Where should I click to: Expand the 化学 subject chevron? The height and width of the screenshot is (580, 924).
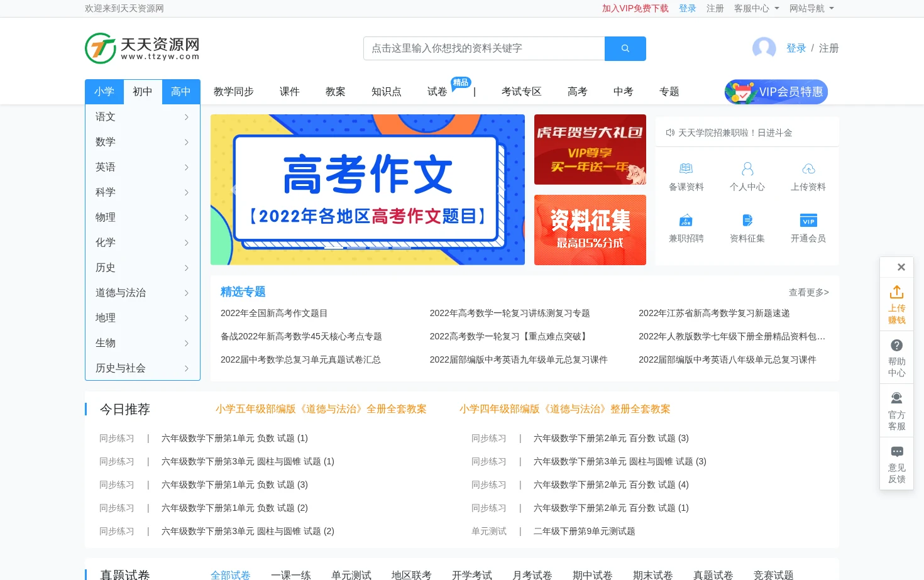point(187,243)
